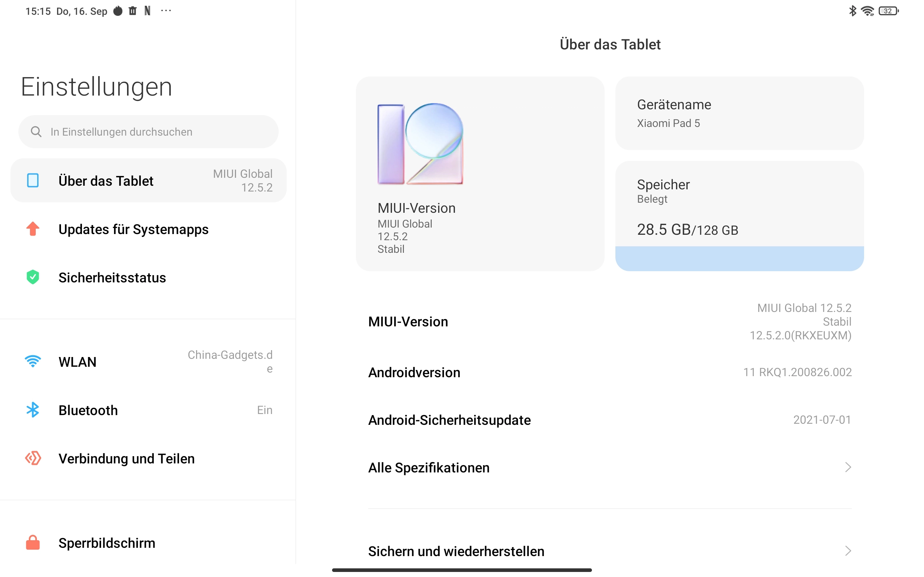Viewport: 924px width, 577px height.
Task: Open the three-dot notification overflow in status bar
Action: 166,11
